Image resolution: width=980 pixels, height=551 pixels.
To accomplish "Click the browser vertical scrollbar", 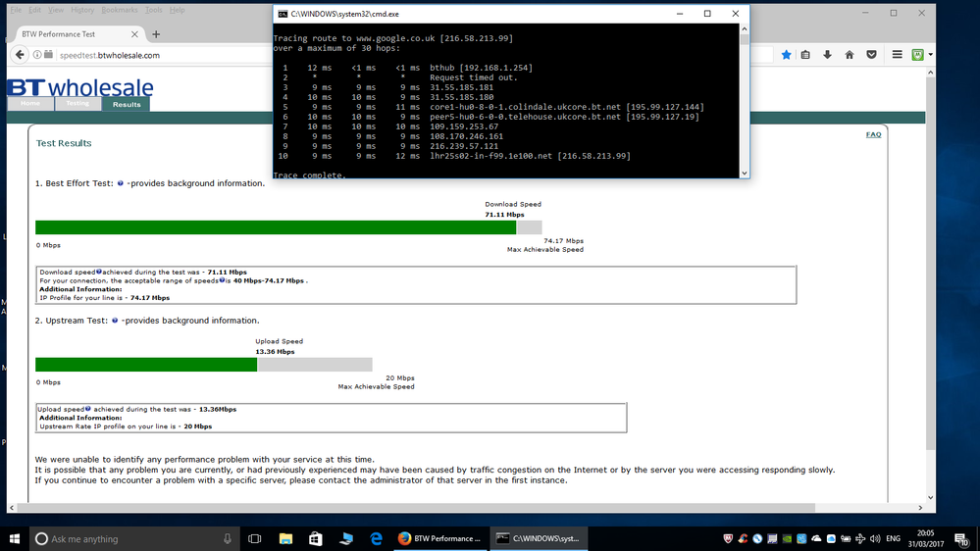I will 930,263.
